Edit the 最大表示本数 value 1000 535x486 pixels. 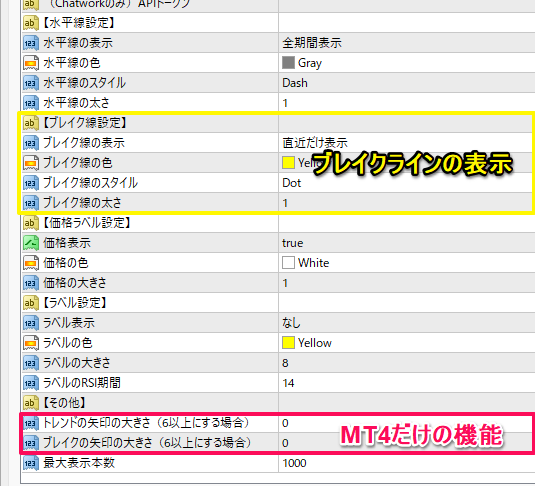tap(294, 463)
